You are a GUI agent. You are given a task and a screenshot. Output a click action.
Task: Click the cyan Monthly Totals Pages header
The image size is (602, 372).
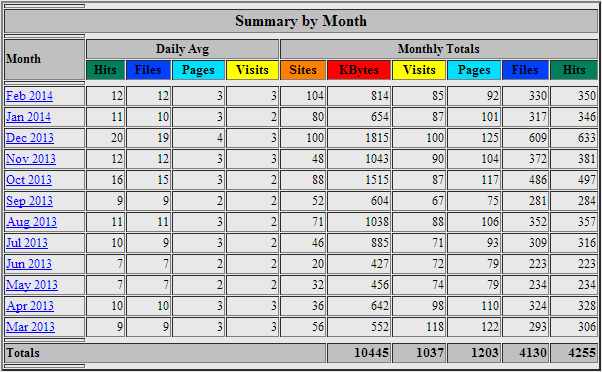click(x=474, y=70)
